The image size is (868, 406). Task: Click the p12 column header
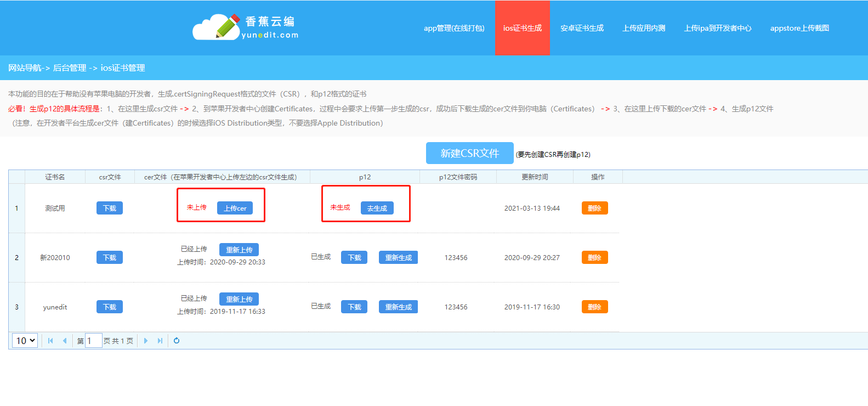pos(365,177)
